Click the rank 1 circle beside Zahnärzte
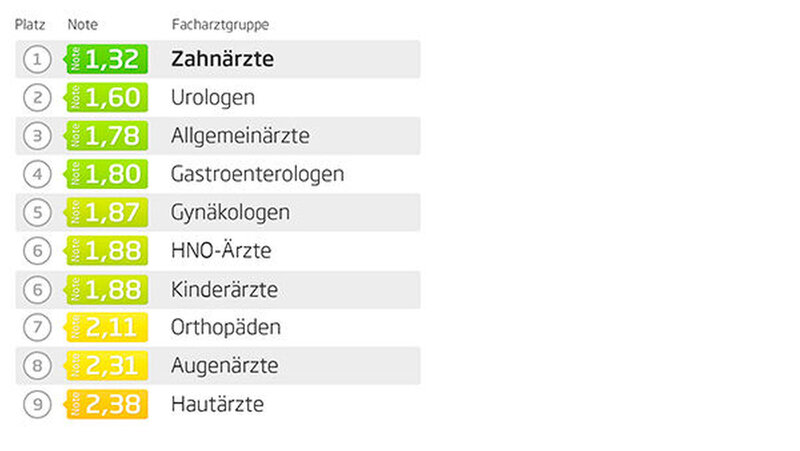Viewport: 800px width, 451px height. click(37, 59)
